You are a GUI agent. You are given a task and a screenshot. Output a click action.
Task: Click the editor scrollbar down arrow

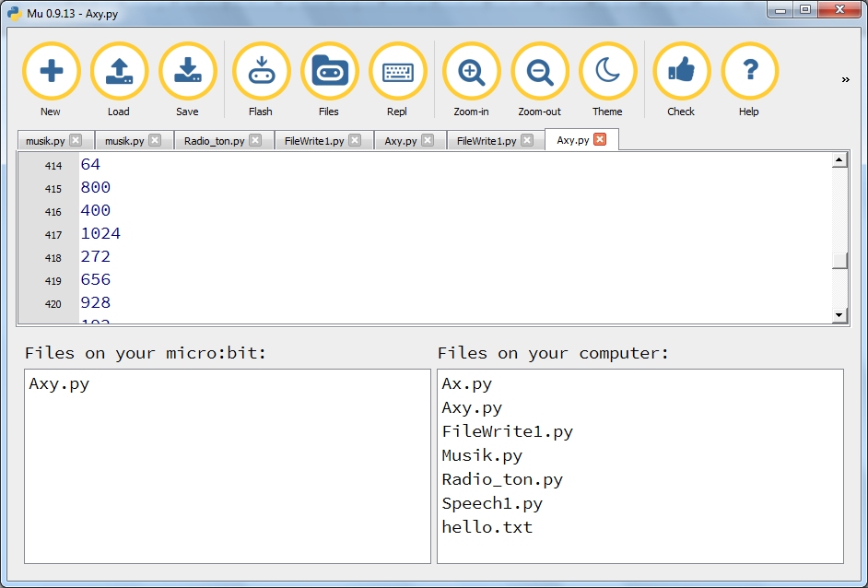pyautogui.click(x=839, y=315)
